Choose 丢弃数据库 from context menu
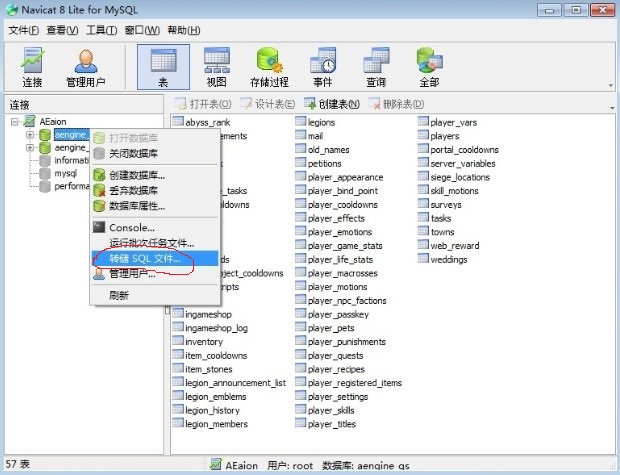 pos(155,190)
